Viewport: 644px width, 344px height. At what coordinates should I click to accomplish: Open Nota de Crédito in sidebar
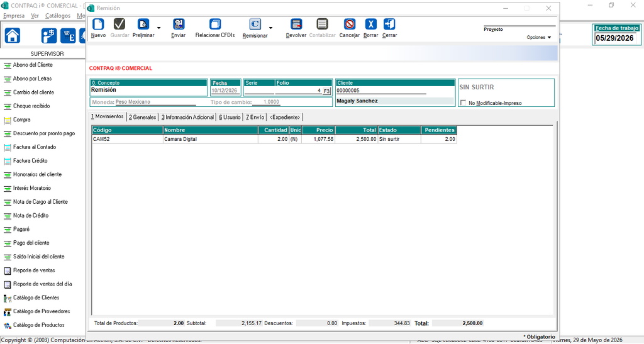tap(30, 216)
